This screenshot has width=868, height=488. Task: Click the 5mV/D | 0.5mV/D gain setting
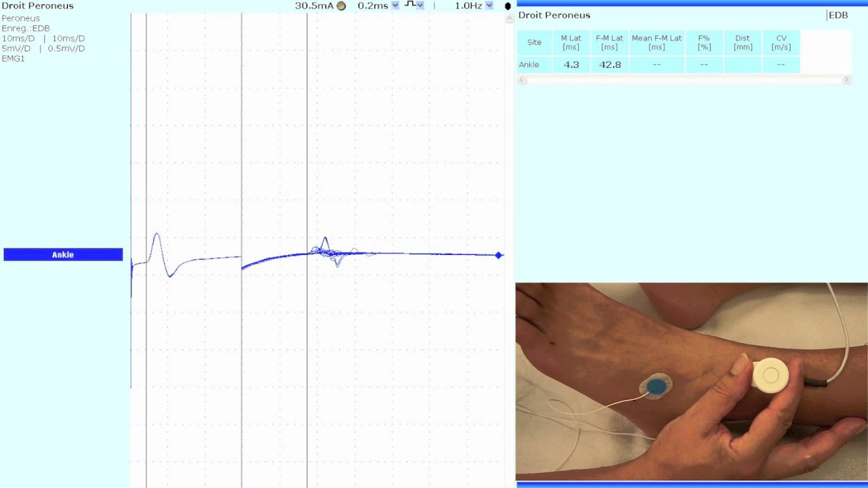pyautogui.click(x=43, y=49)
